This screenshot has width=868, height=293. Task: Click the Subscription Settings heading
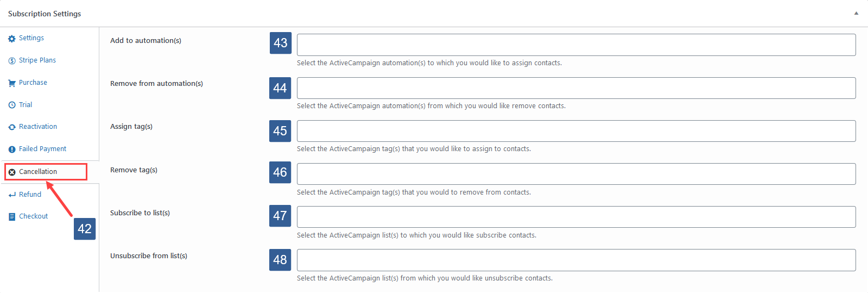(x=45, y=14)
